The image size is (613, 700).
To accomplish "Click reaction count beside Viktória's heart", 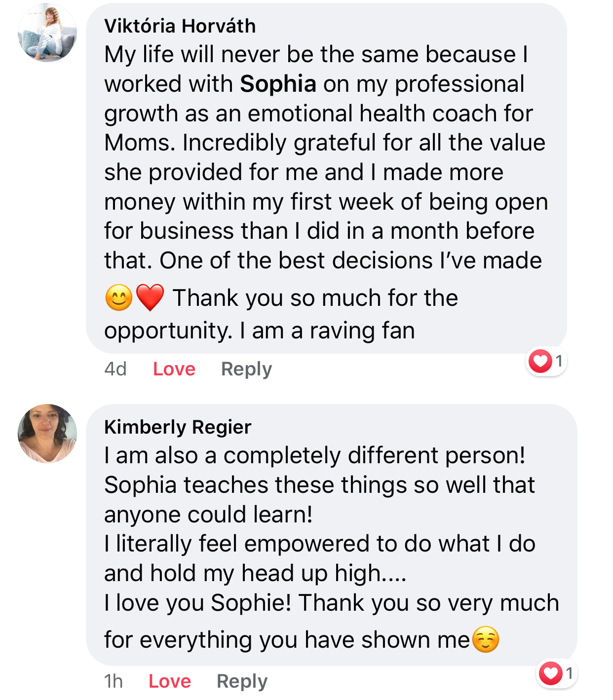I will click(559, 361).
